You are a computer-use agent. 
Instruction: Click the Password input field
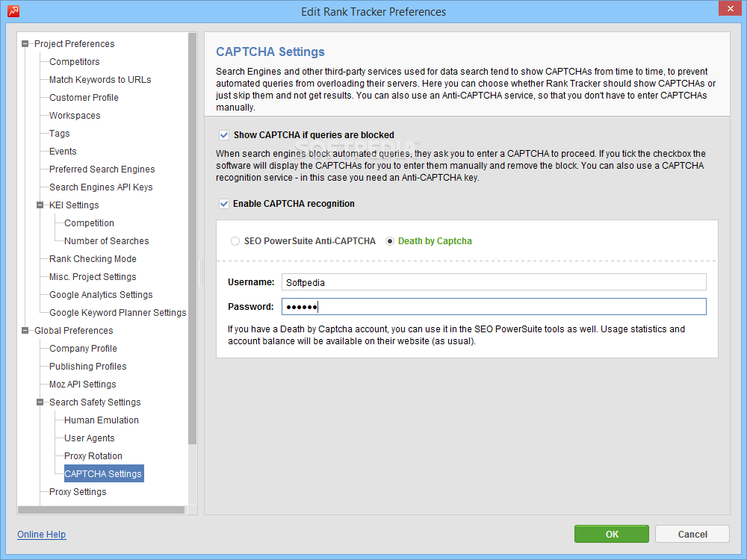click(x=494, y=307)
